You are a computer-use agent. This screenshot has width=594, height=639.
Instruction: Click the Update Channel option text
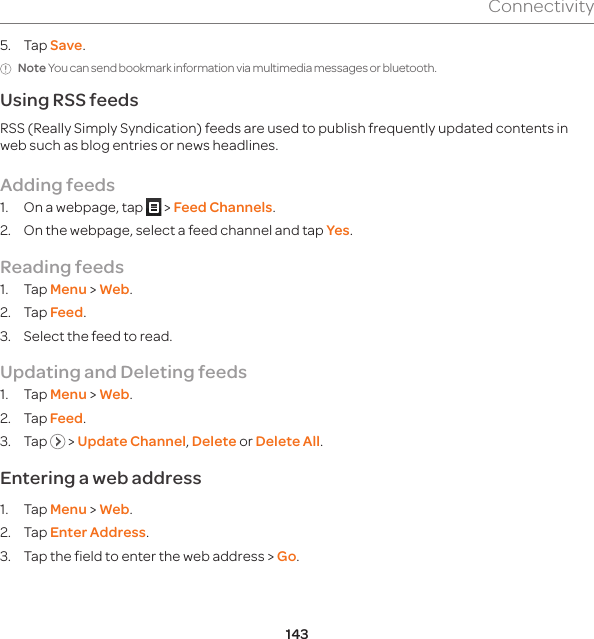[x=132, y=441]
